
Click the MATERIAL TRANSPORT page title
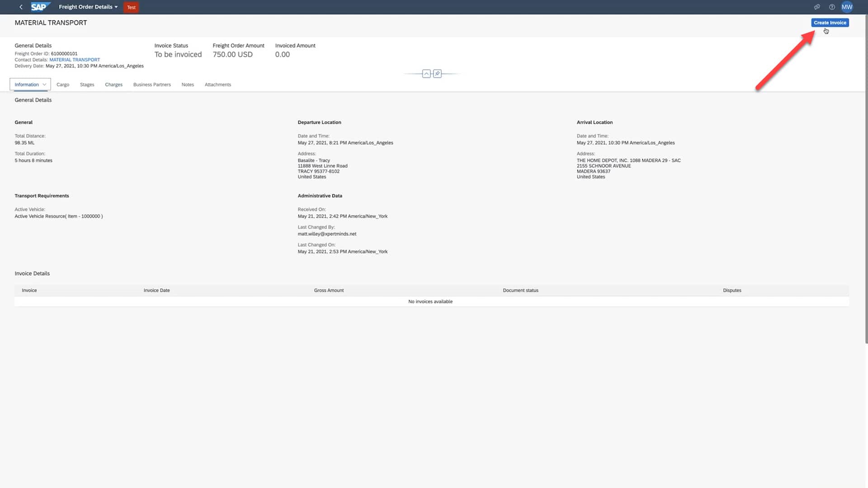click(x=51, y=23)
